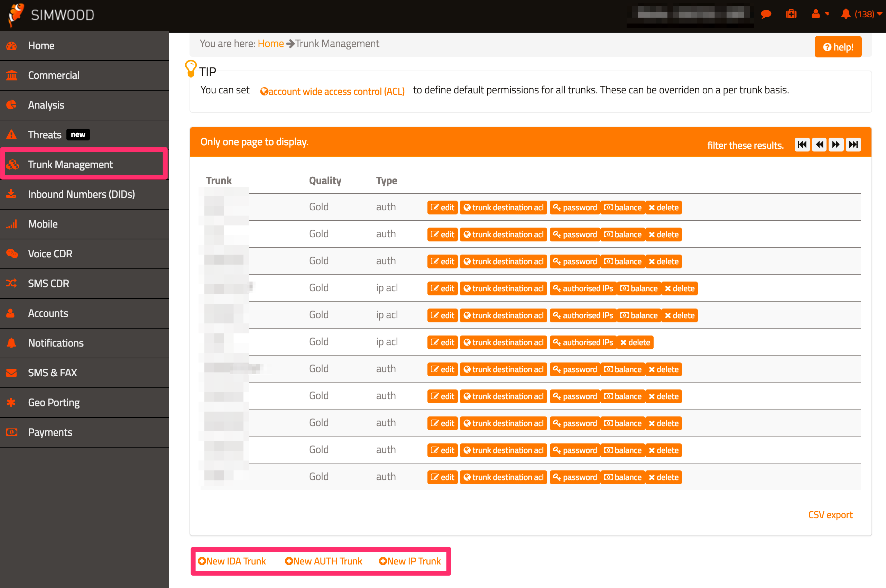Open trunk destination acl for third ip acl trunk
Image resolution: width=886 pixels, height=588 pixels.
click(503, 342)
